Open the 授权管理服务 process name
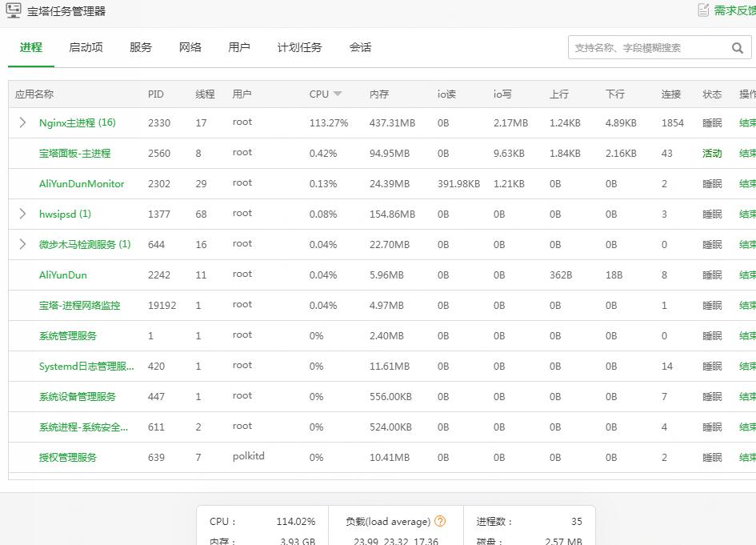Viewport: 756px width, 545px height. tap(68, 457)
